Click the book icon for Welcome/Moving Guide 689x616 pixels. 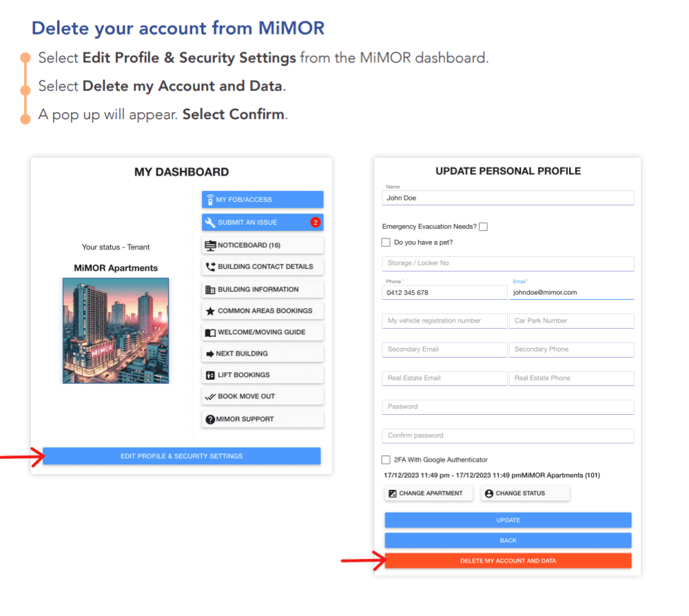[210, 333]
